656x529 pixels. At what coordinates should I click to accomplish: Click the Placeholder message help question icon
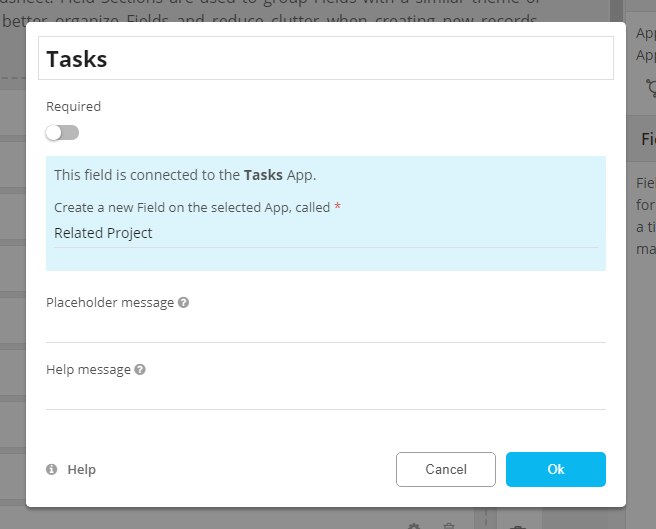coord(183,303)
